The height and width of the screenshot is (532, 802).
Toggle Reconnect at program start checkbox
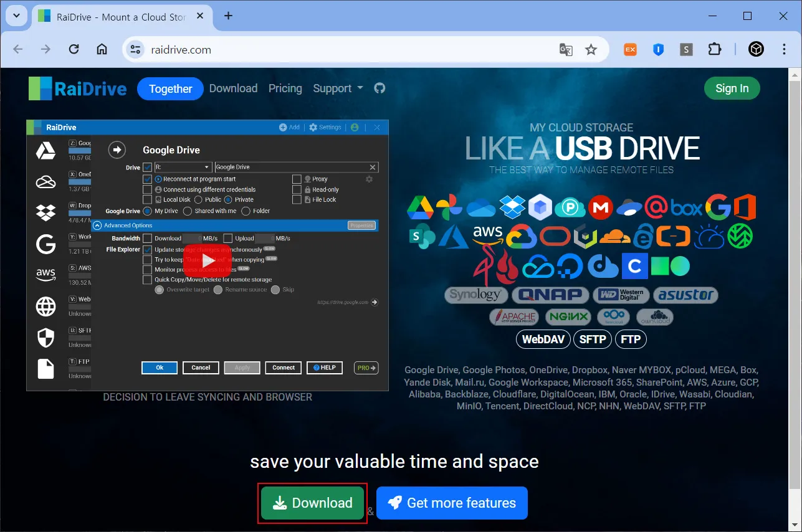pyautogui.click(x=148, y=179)
